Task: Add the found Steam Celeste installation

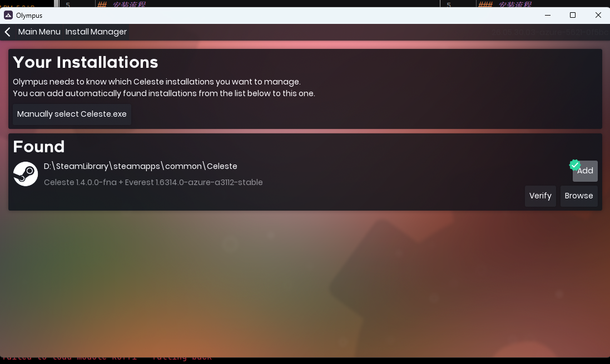Action: 585,171
